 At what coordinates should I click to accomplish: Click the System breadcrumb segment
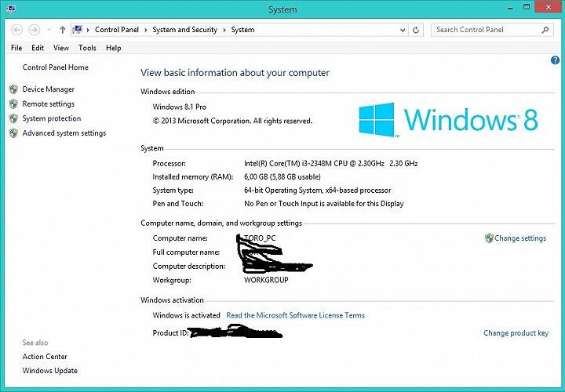pyautogui.click(x=242, y=30)
